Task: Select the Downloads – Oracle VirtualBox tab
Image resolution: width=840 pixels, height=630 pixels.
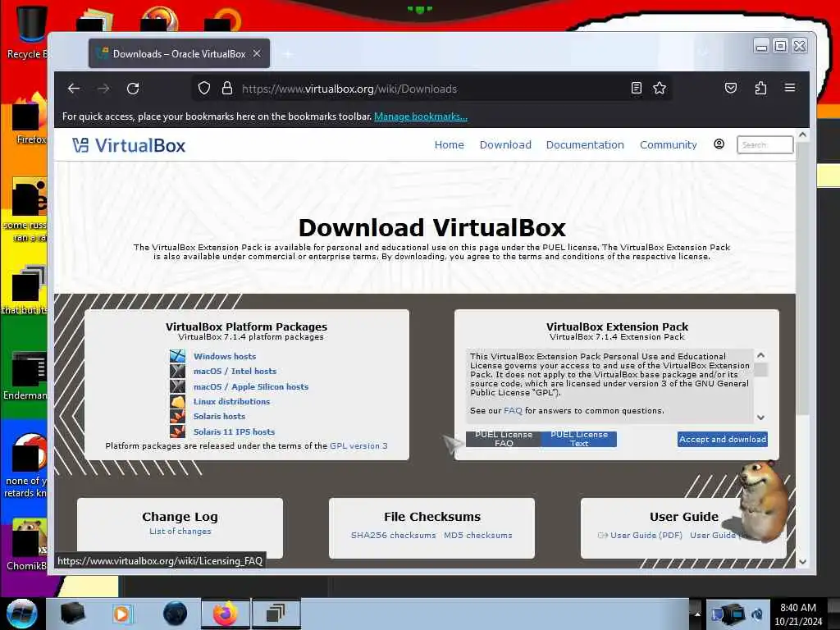Action: [179, 53]
